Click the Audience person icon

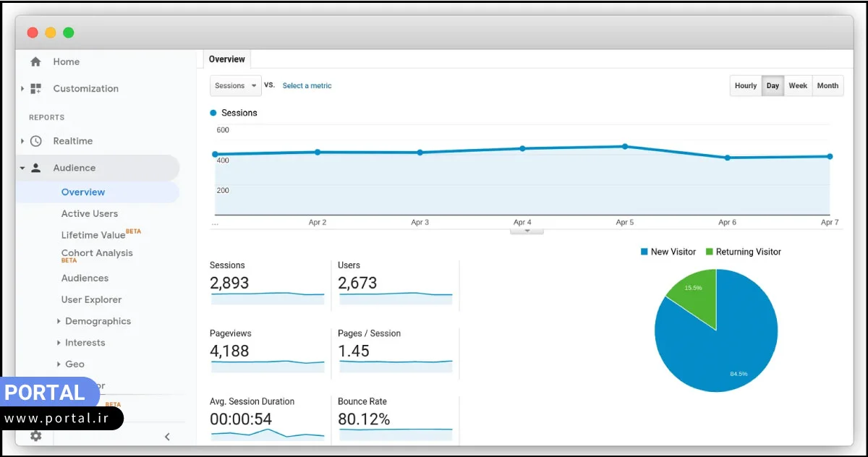(35, 167)
